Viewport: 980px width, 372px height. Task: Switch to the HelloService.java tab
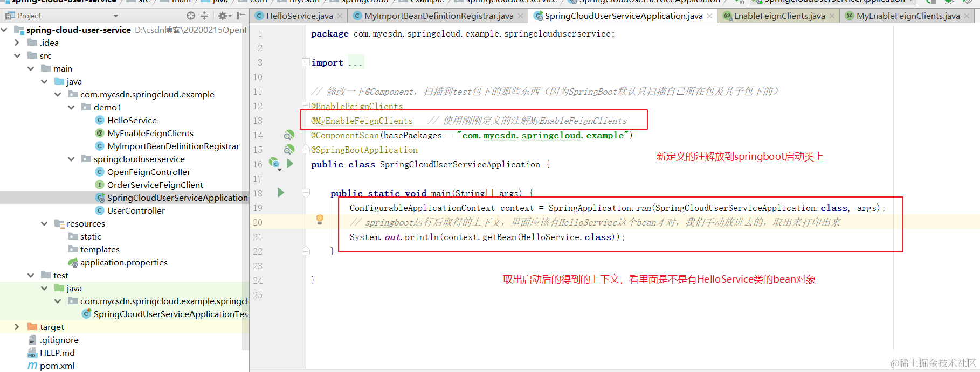(x=299, y=16)
